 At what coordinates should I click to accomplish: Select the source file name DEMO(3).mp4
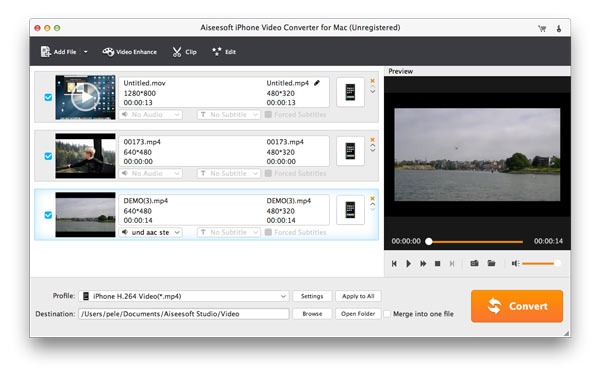pyautogui.click(x=145, y=201)
